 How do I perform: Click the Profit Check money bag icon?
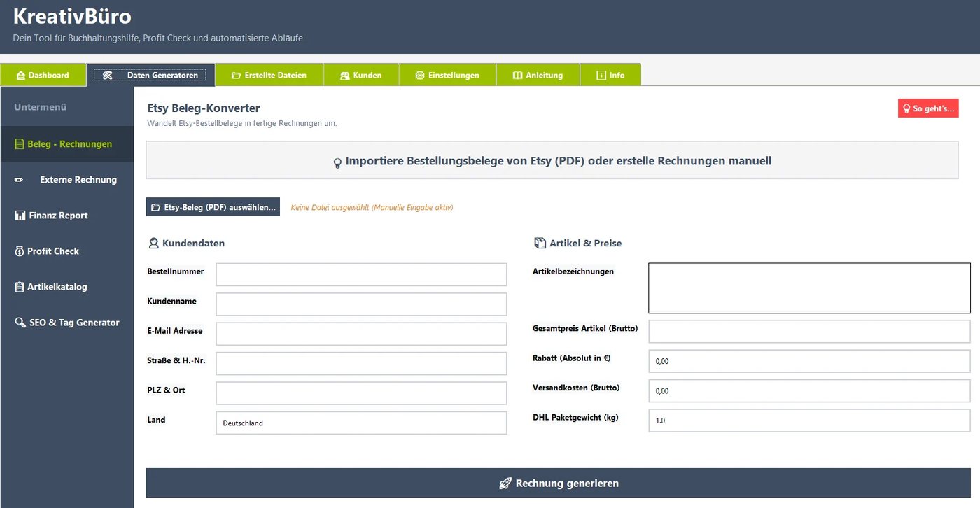pos(20,251)
